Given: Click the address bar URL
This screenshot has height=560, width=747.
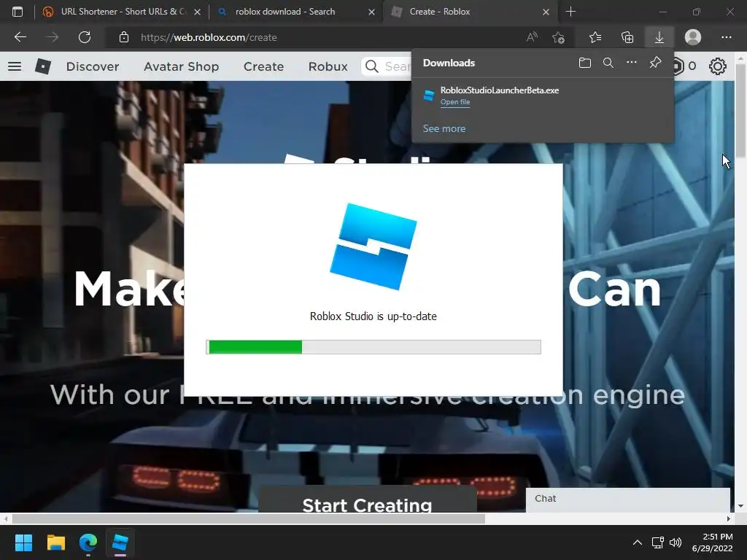Looking at the screenshot, I should coord(209,37).
